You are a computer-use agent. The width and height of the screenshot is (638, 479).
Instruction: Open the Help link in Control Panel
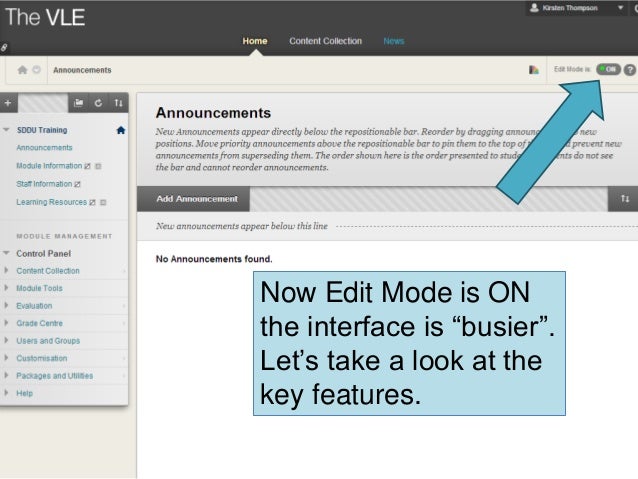[x=24, y=393]
